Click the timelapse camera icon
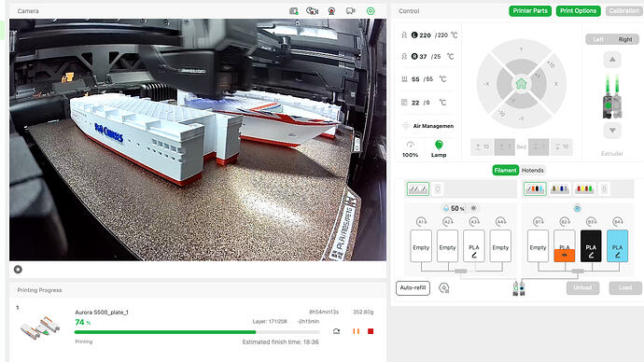Image resolution: width=644 pixels, height=362 pixels. tap(312, 11)
